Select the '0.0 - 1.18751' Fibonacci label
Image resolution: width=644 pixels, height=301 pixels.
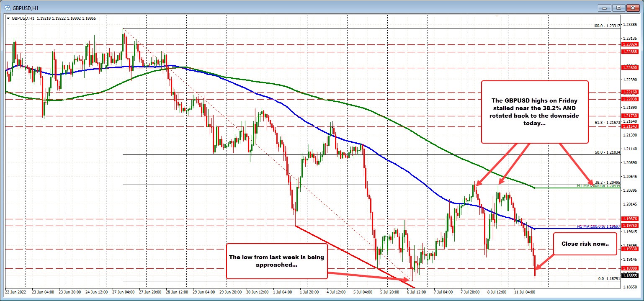(609, 278)
